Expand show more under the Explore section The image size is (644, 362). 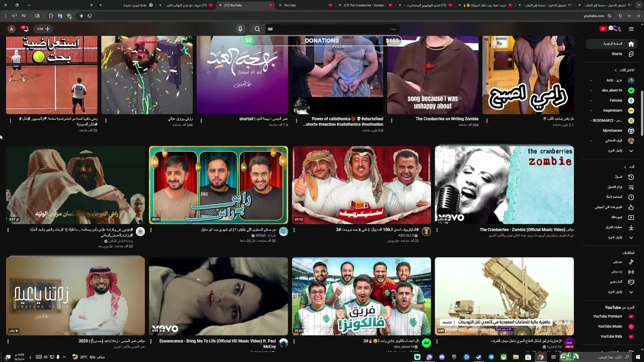(x=612, y=292)
